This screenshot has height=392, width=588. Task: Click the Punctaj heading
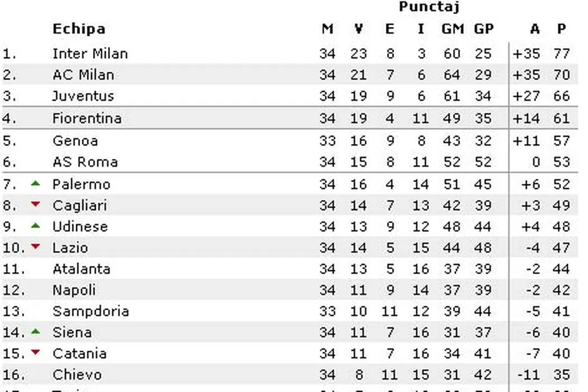[x=429, y=7]
